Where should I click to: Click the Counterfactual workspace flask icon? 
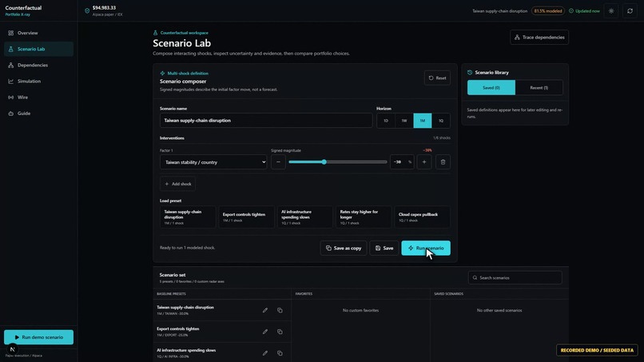click(155, 33)
